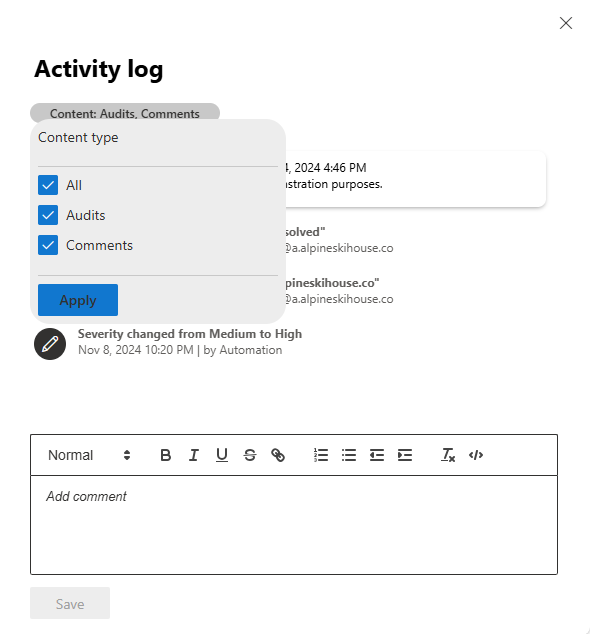Decrease indent of comment text
Viewport: 590px width, 634px height.
tap(377, 455)
